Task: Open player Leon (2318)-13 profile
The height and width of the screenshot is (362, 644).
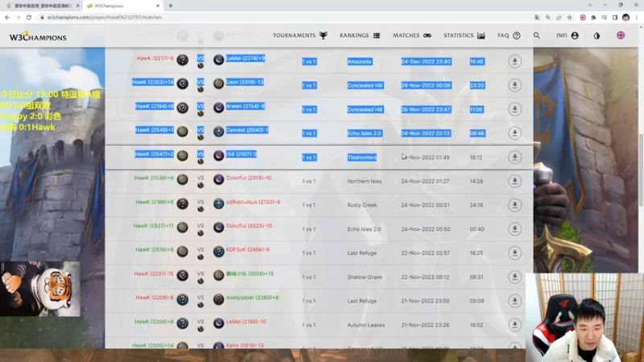Action: 245,82
